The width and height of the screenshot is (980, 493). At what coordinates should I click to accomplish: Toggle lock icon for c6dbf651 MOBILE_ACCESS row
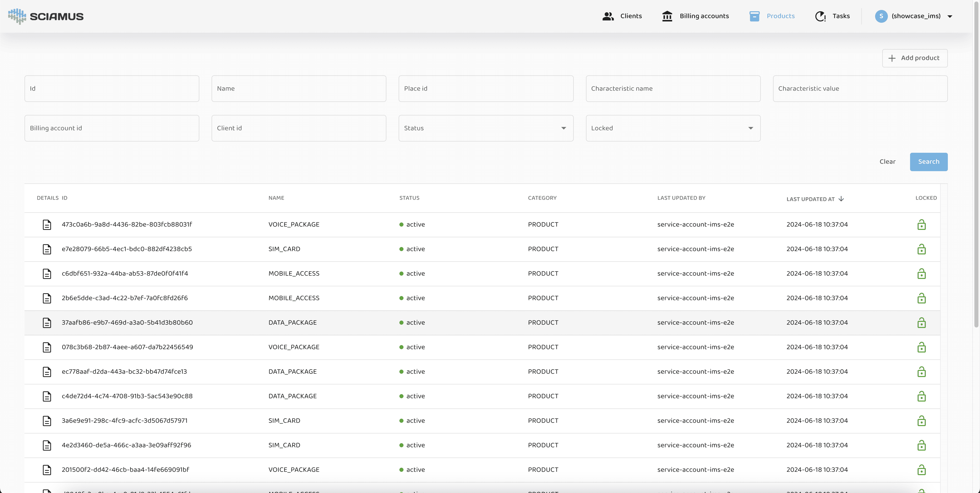click(921, 274)
